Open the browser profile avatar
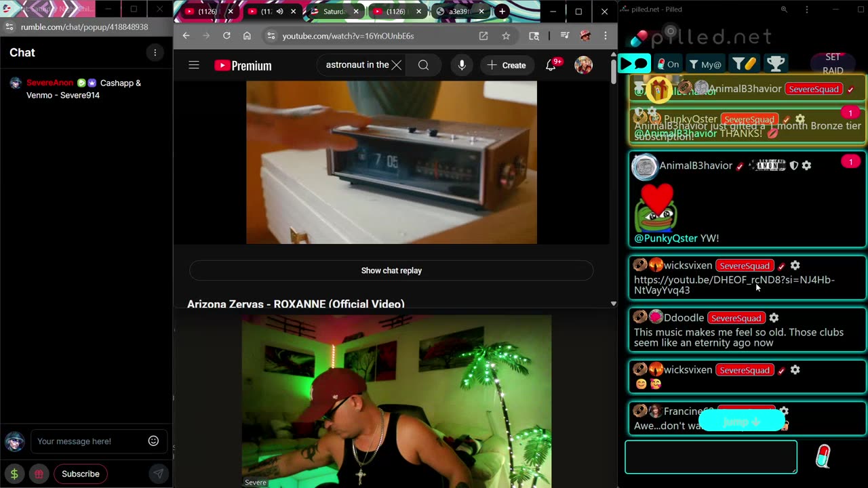This screenshot has height=488, width=868. (x=585, y=36)
